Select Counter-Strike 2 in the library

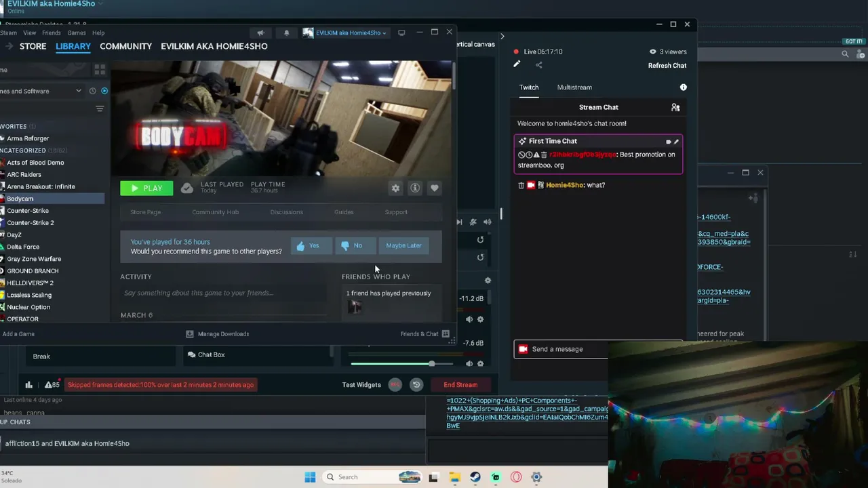tap(31, 222)
